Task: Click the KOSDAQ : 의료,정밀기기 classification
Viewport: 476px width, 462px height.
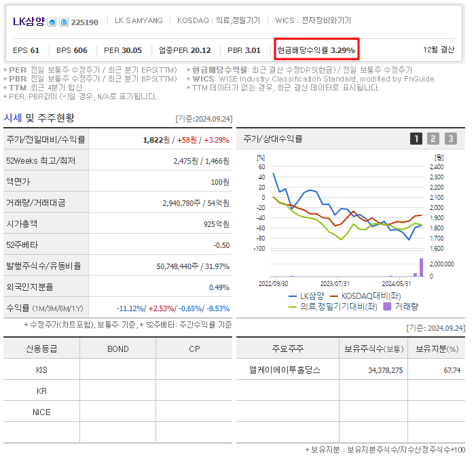Action: tap(219, 20)
